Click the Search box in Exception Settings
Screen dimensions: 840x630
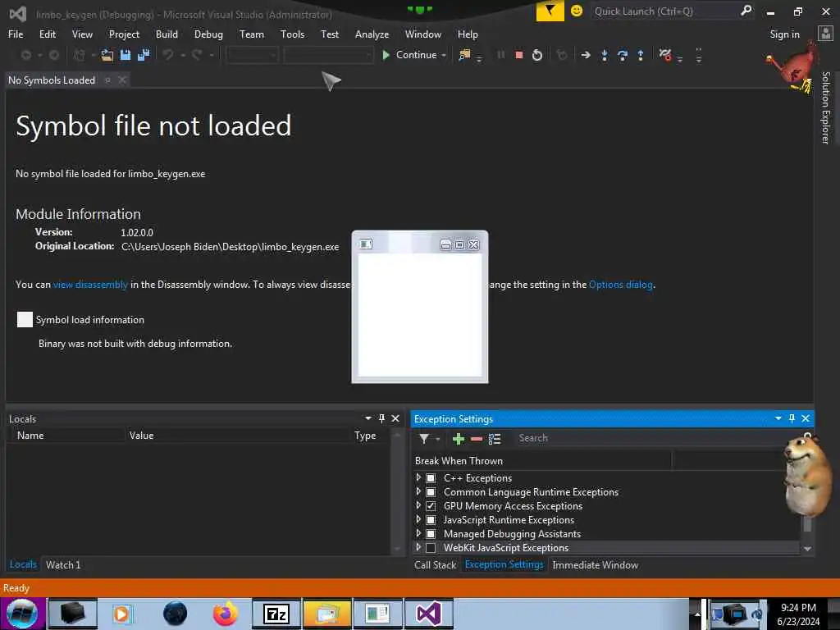(x=656, y=438)
